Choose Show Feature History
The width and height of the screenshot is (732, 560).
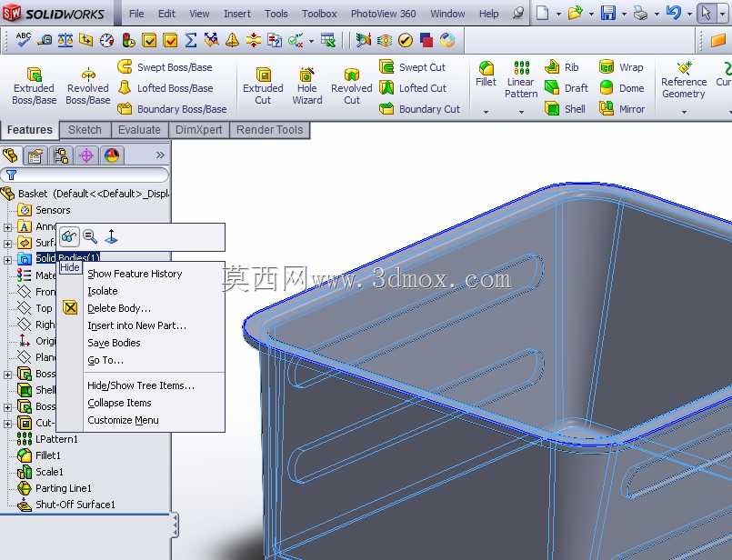pyautogui.click(x=135, y=274)
